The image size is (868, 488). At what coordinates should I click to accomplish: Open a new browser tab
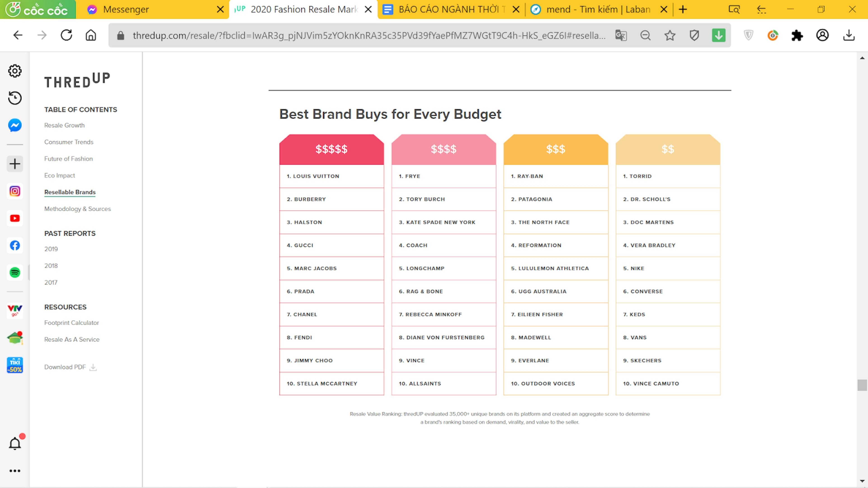click(683, 9)
